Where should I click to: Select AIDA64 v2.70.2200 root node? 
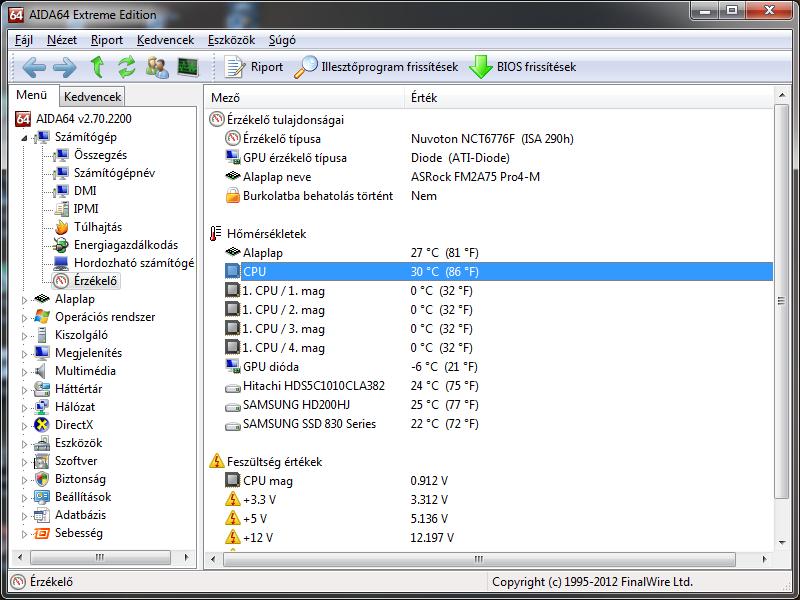click(x=84, y=118)
